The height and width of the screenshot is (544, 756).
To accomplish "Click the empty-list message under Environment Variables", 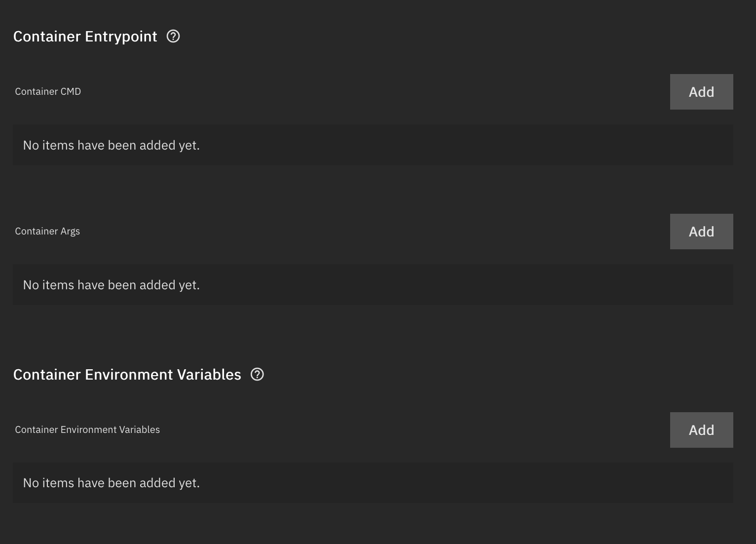I will (x=112, y=483).
